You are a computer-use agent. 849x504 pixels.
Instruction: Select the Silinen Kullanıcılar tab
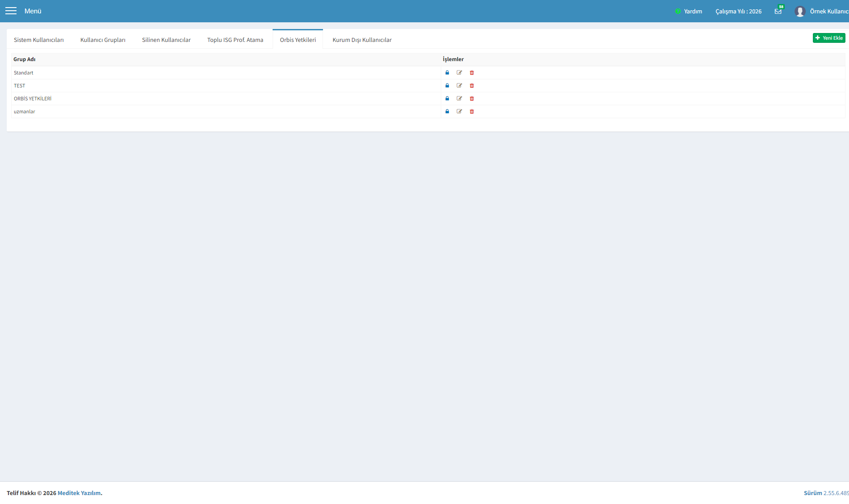pos(166,40)
